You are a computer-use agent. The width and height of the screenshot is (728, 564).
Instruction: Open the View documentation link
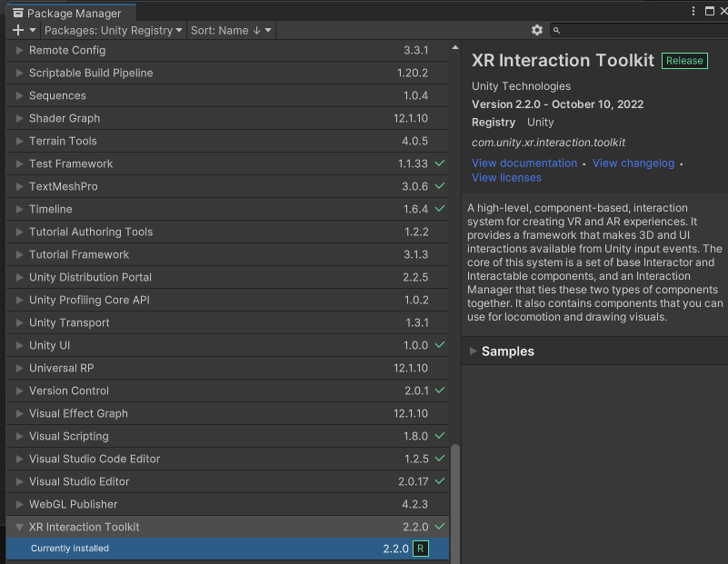coord(524,163)
